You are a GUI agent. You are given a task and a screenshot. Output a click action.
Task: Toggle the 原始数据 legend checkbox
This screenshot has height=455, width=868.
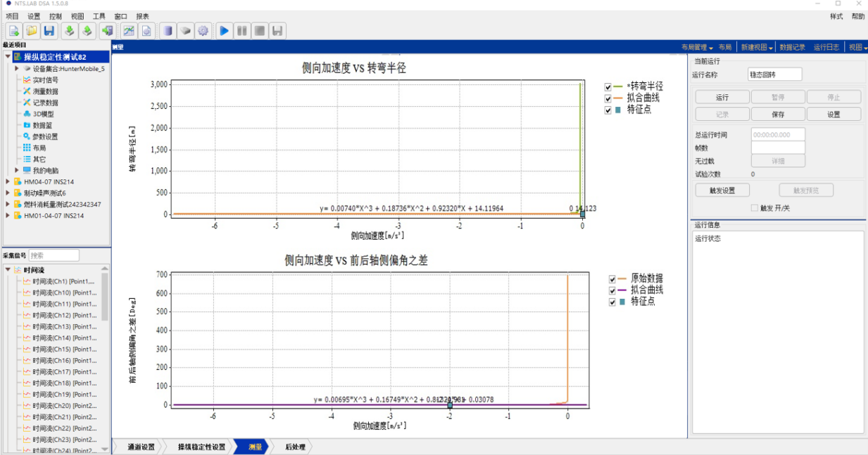tap(612, 279)
